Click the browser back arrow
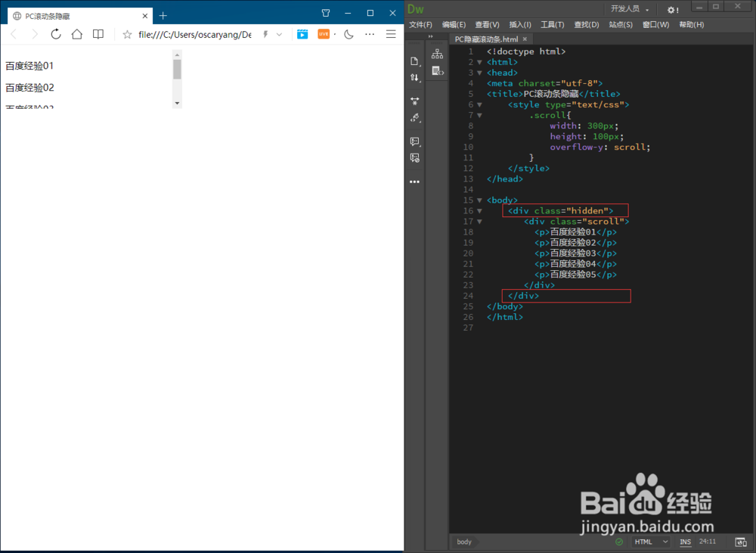 click(x=14, y=34)
